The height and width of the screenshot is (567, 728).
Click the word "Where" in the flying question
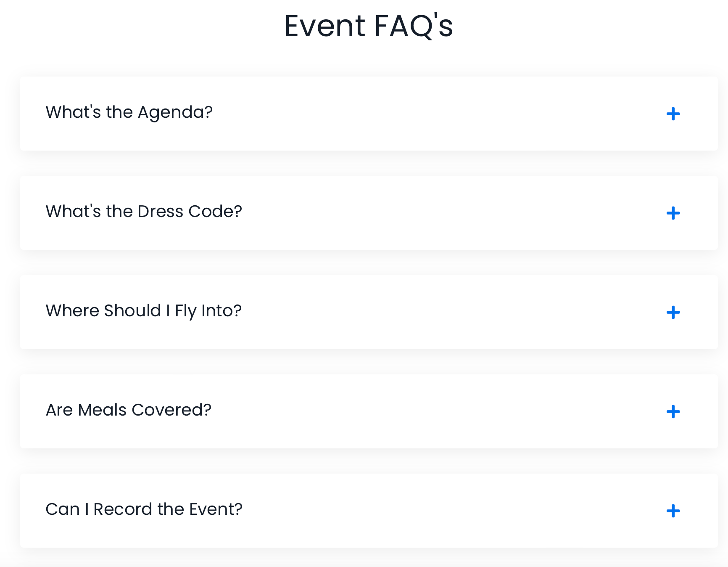coord(72,311)
